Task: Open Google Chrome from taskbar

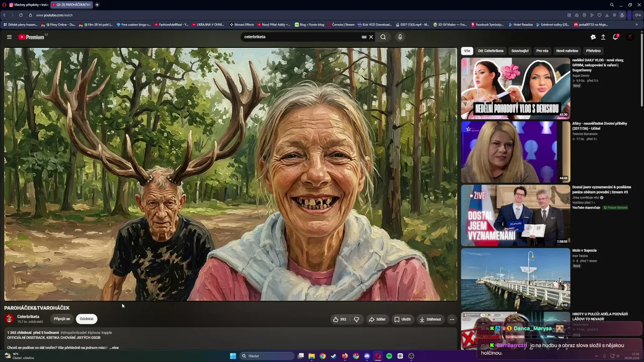Action: pos(323,356)
